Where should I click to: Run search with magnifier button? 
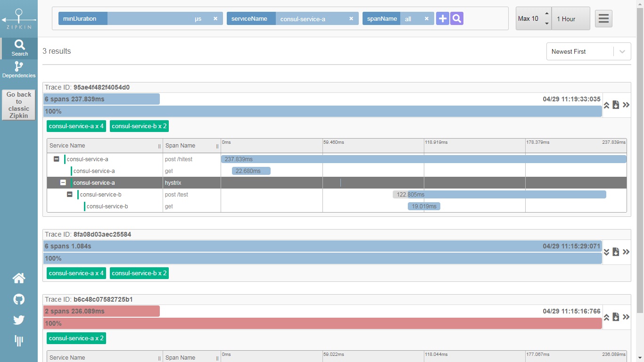tap(457, 19)
